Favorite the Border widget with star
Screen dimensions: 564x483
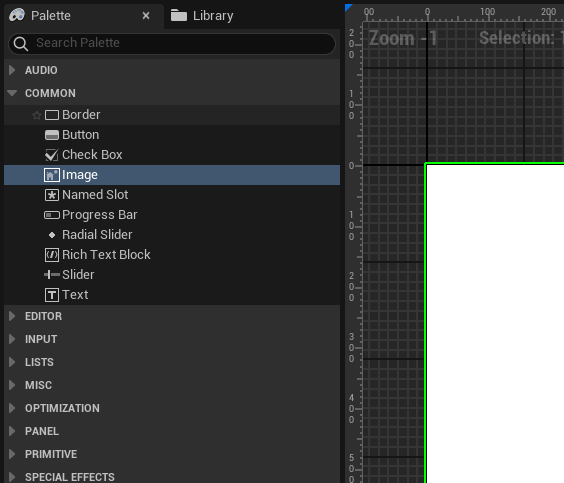coord(36,115)
